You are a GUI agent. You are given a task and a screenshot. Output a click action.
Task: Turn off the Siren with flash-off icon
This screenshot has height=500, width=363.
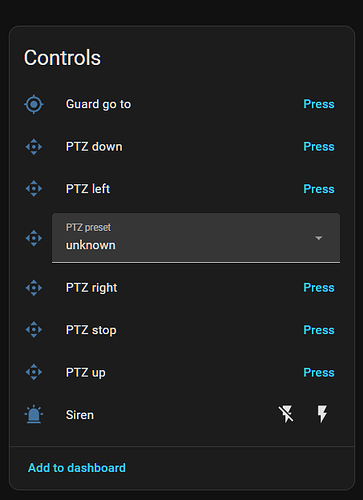coord(286,414)
